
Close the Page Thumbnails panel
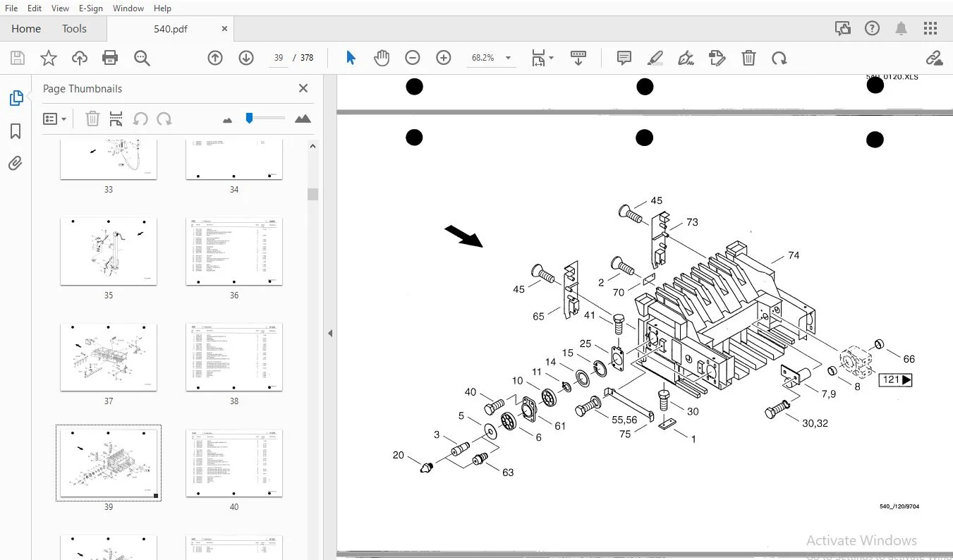click(303, 88)
